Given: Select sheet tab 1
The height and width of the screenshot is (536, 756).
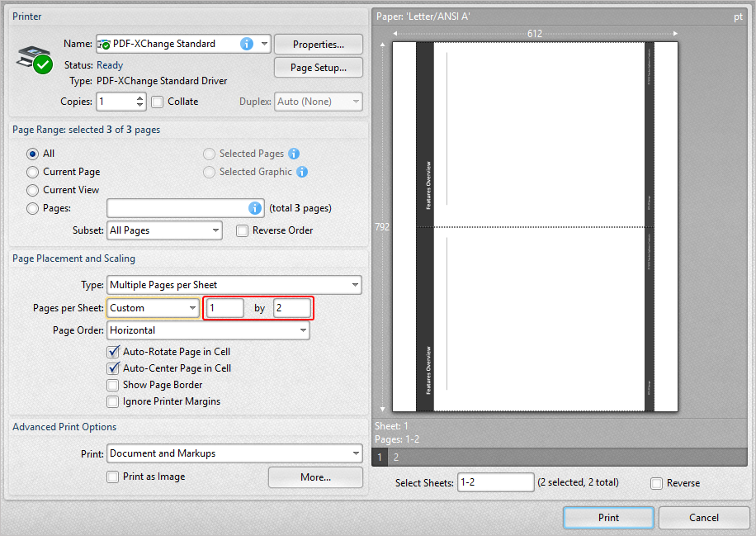Looking at the screenshot, I should [379, 456].
